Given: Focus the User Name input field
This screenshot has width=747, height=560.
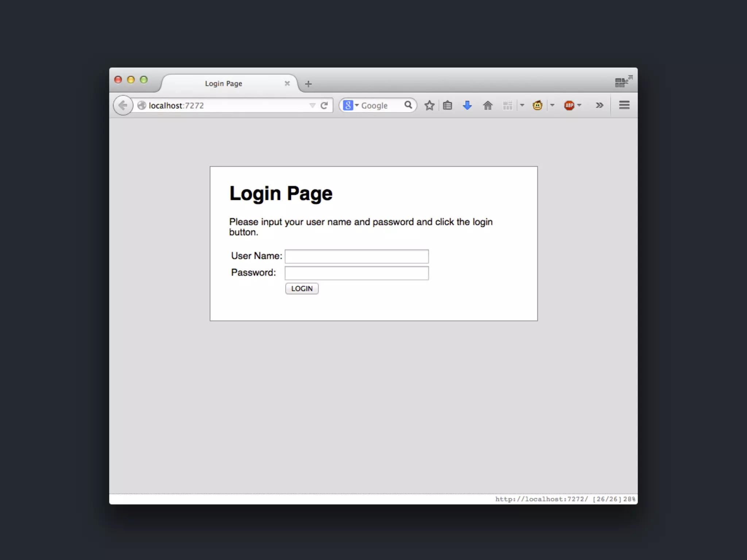Looking at the screenshot, I should click(x=356, y=256).
